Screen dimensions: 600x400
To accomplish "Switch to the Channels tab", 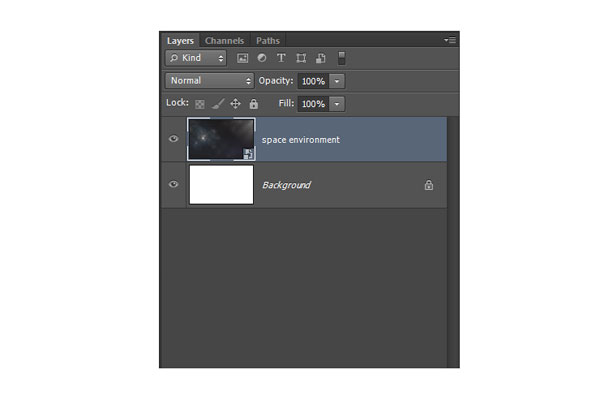I will pyautogui.click(x=224, y=41).
